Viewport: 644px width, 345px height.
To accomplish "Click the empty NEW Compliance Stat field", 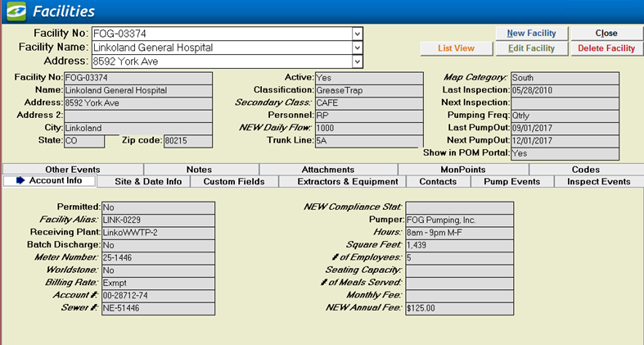I will pos(459,207).
